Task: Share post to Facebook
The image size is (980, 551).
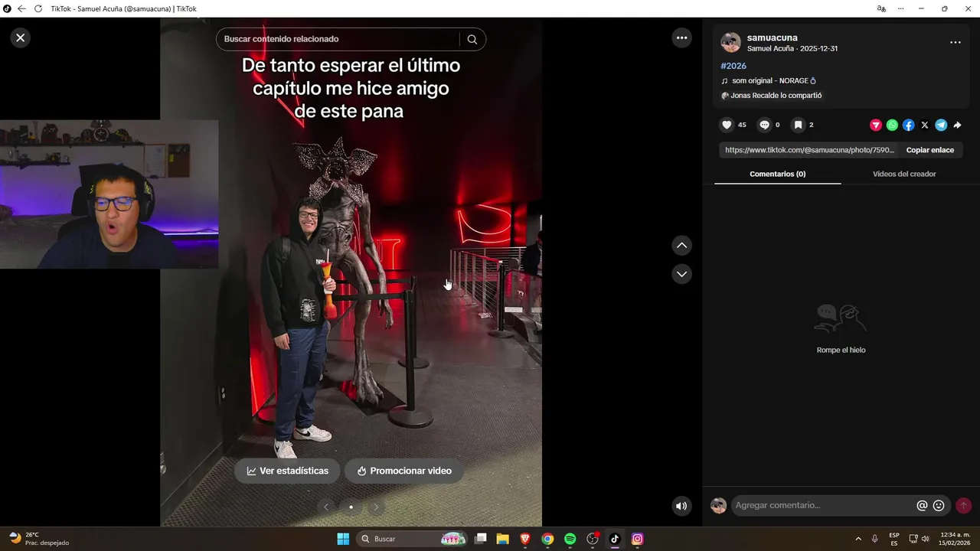Action: point(908,125)
